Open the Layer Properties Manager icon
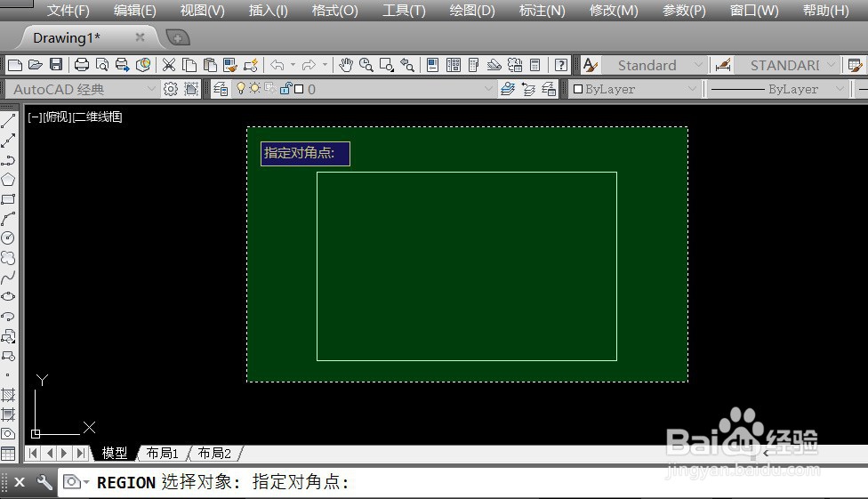The height and width of the screenshot is (499, 868). coord(221,89)
